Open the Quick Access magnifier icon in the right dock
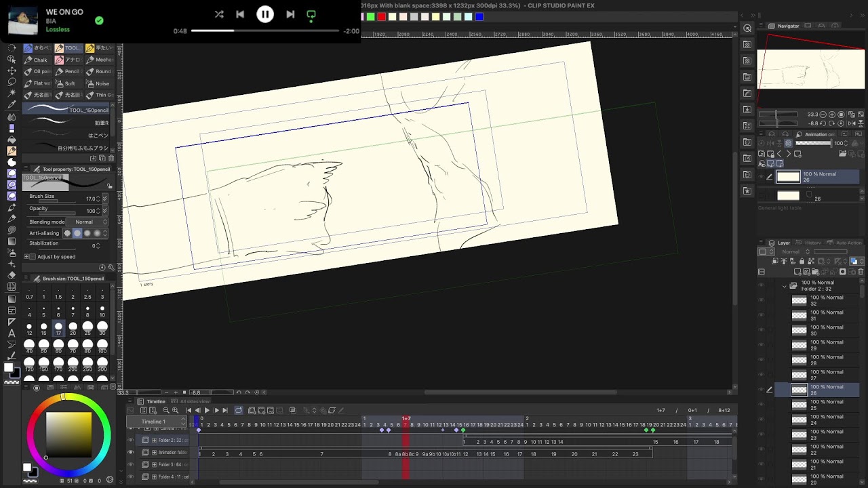Screen dimensions: 868x488 pyautogui.click(x=747, y=28)
